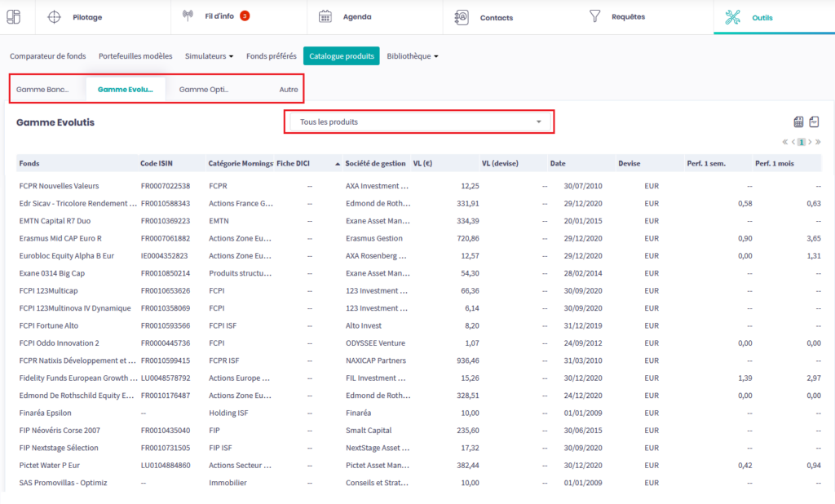Go to the previous page arrow
Screen dimensions: 835x504
[x=793, y=142]
